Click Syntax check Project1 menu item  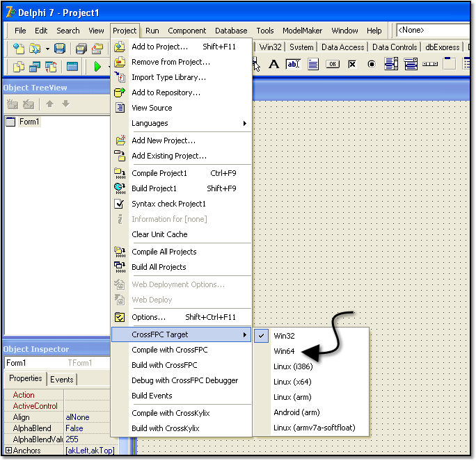[181, 204]
